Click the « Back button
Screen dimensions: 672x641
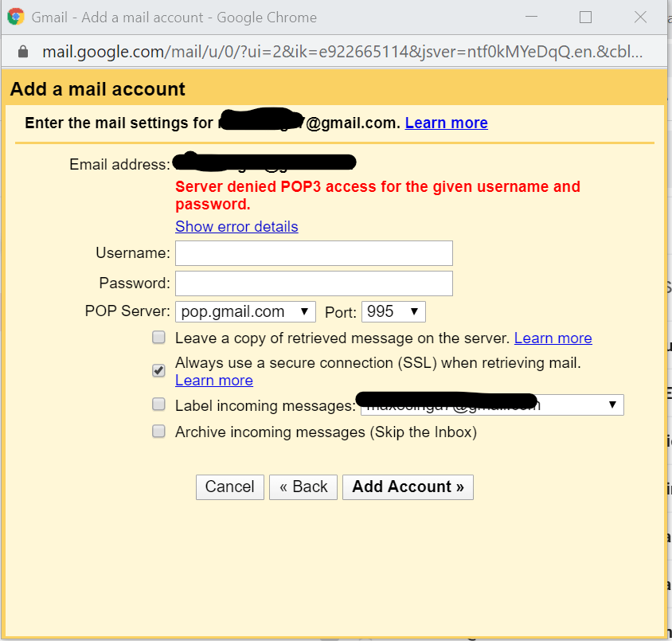click(x=303, y=487)
